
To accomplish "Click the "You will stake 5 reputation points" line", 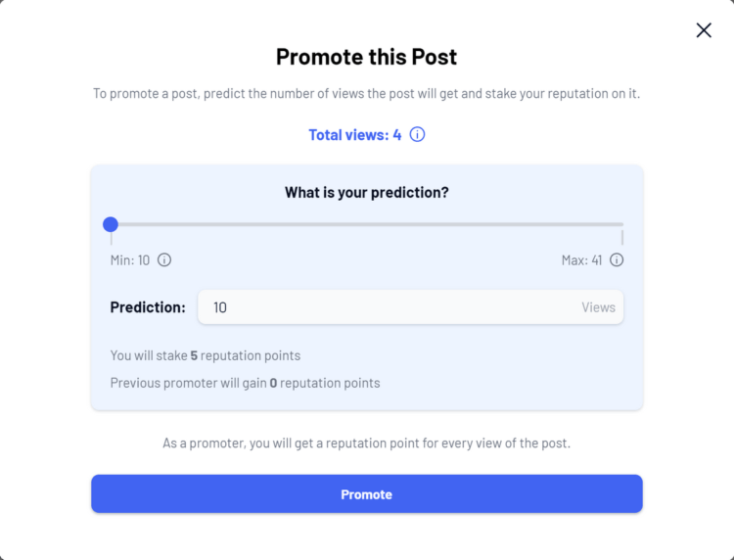I will tap(206, 355).
